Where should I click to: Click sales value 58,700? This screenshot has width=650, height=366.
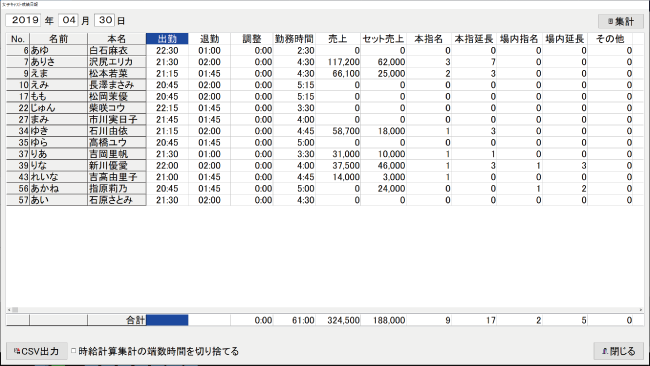[346, 131]
